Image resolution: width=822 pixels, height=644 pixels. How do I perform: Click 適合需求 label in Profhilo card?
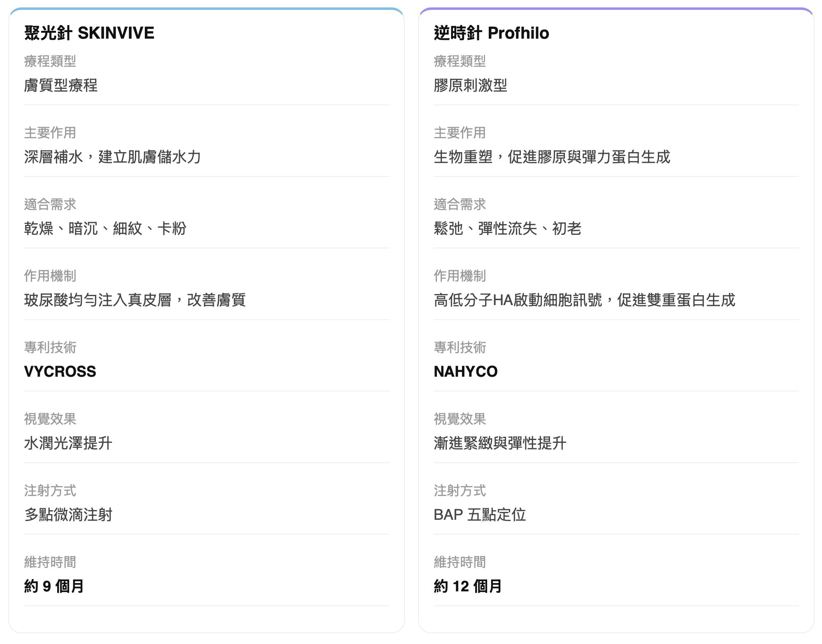click(x=460, y=204)
